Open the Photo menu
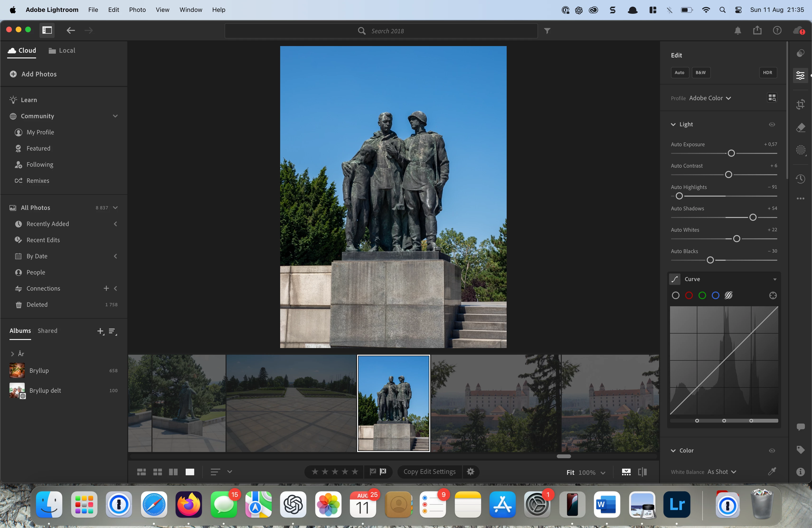This screenshot has height=528, width=812. [x=137, y=9]
